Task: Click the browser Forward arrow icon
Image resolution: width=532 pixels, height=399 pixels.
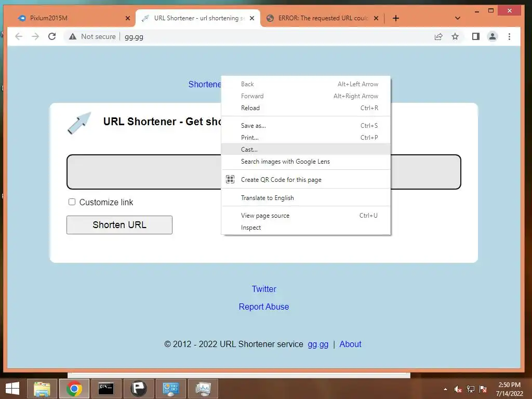Action: click(35, 37)
